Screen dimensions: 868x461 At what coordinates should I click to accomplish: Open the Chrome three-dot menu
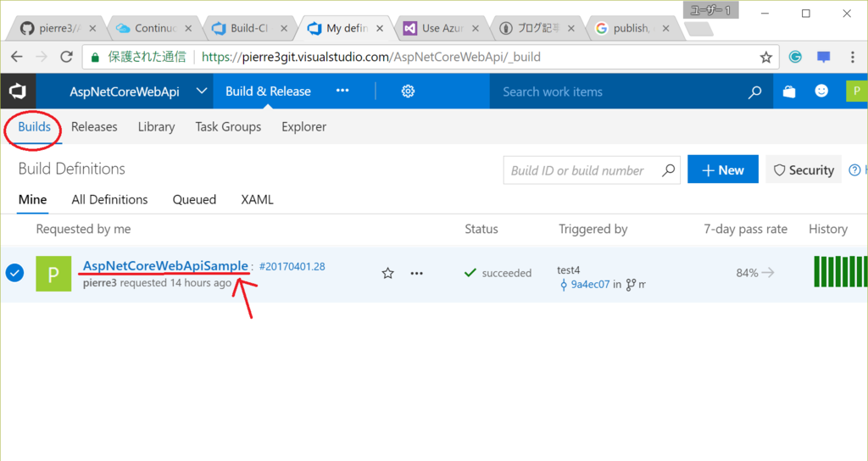pyautogui.click(x=853, y=57)
